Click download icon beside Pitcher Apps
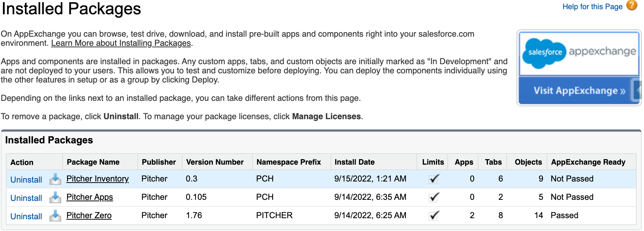This screenshot has width=644, height=231. pos(55,197)
